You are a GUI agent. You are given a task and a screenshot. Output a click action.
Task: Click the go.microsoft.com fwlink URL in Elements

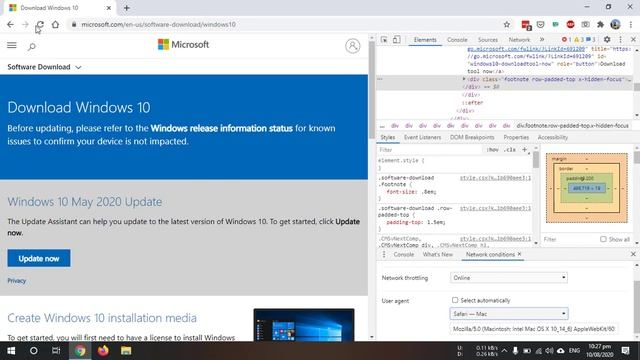pos(526,49)
